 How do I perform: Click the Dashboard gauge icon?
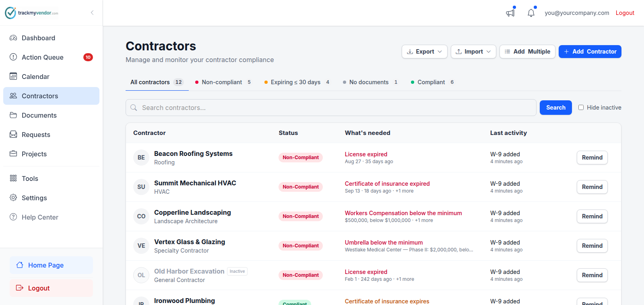13,38
